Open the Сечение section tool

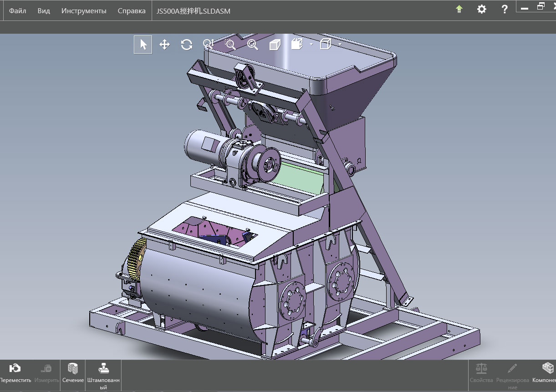coord(73,373)
